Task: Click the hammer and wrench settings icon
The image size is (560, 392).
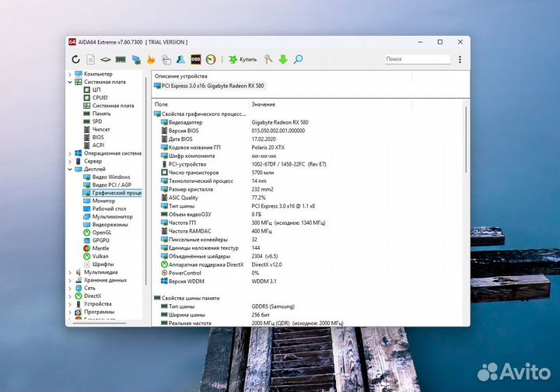Action: click(268, 59)
